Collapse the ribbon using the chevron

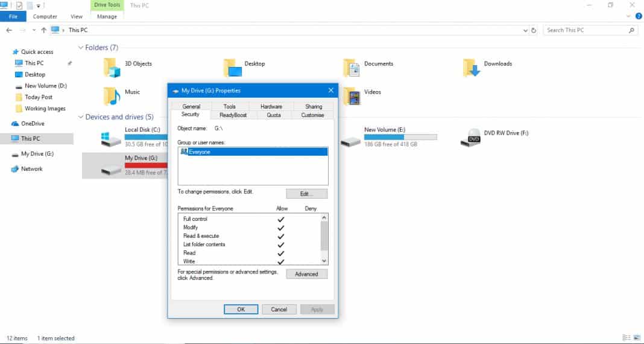tap(628, 16)
